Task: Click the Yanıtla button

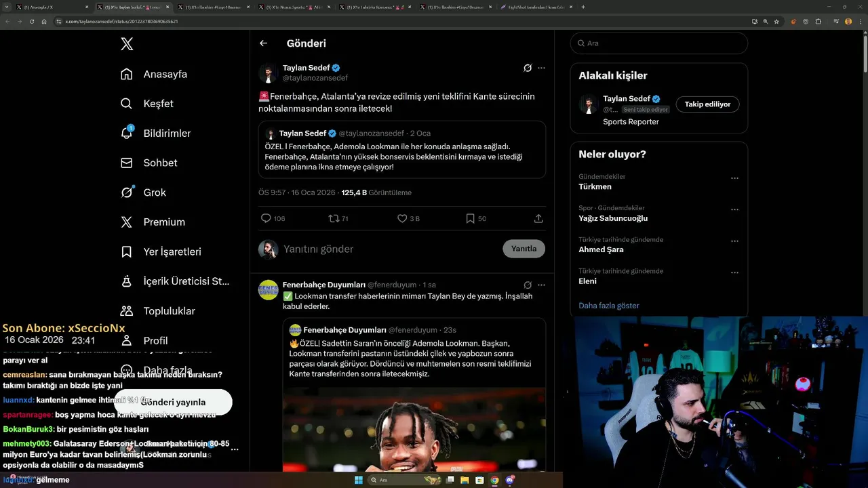Action: [524, 249]
